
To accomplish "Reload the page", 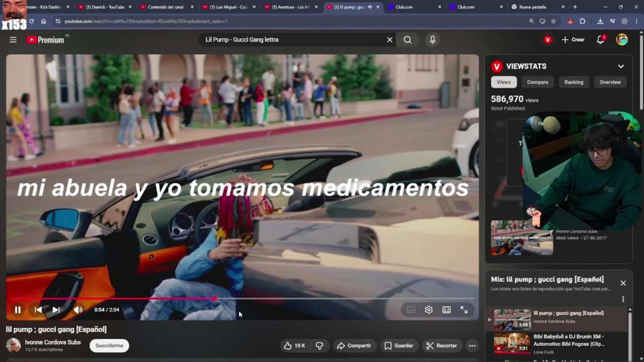I will [31, 21].
